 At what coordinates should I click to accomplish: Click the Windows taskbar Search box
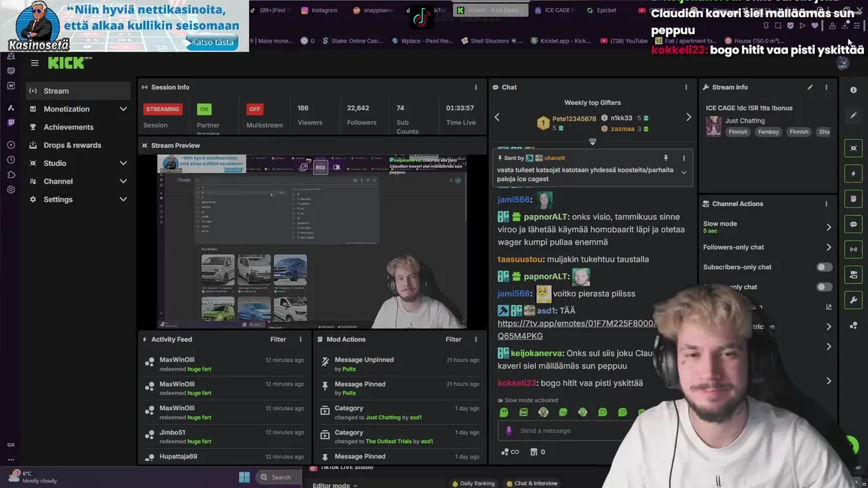pyautogui.click(x=278, y=477)
